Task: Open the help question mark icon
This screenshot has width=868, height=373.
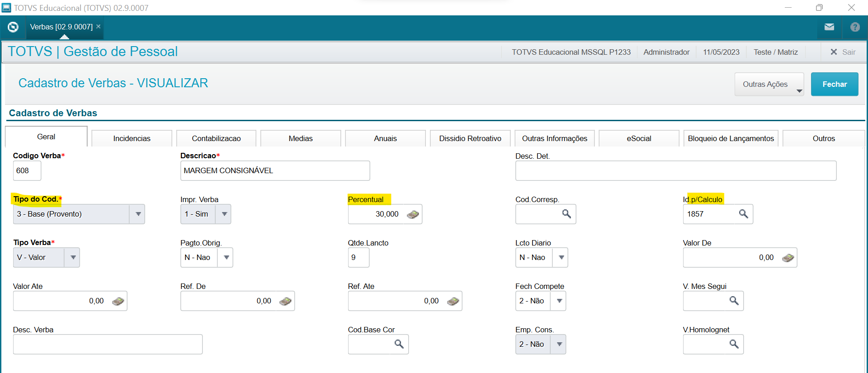Action: click(x=855, y=27)
